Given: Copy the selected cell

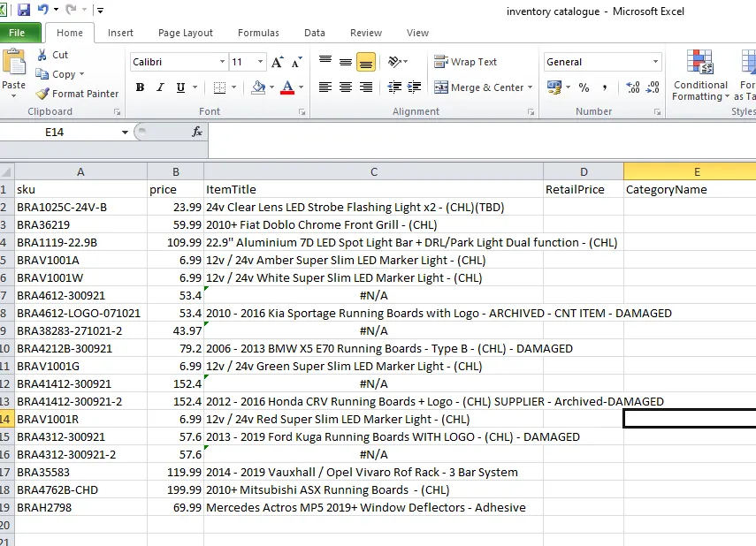Looking at the screenshot, I should (x=56, y=74).
